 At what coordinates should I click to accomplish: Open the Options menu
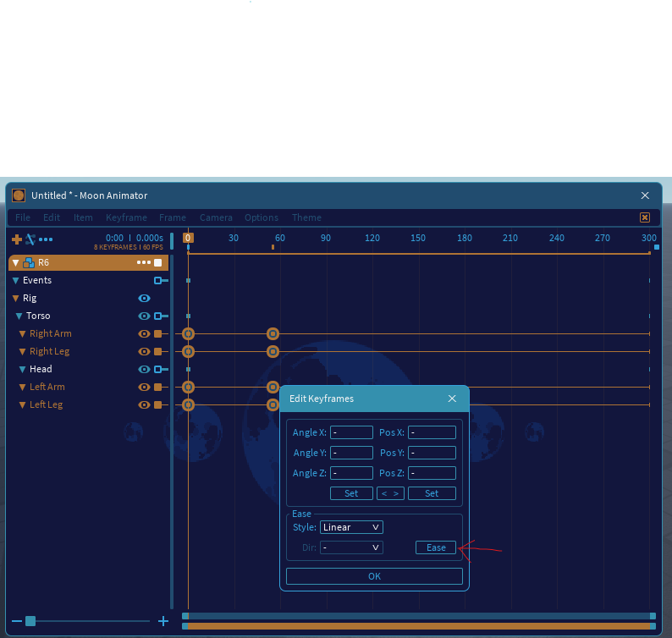click(x=262, y=217)
